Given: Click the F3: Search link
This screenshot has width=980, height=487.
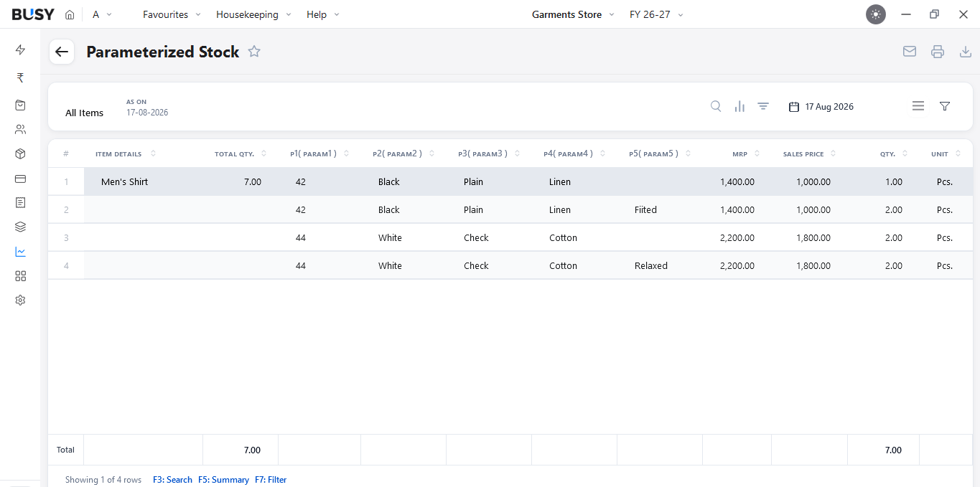Looking at the screenshot, I should [x=172, y=480].
